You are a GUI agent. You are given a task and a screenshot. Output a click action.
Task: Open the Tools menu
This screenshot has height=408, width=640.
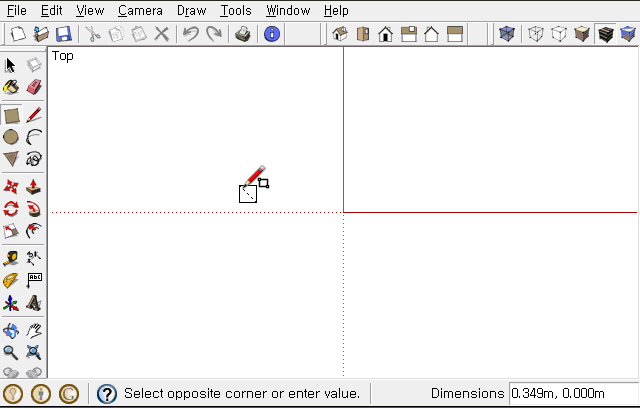point(236,10)
